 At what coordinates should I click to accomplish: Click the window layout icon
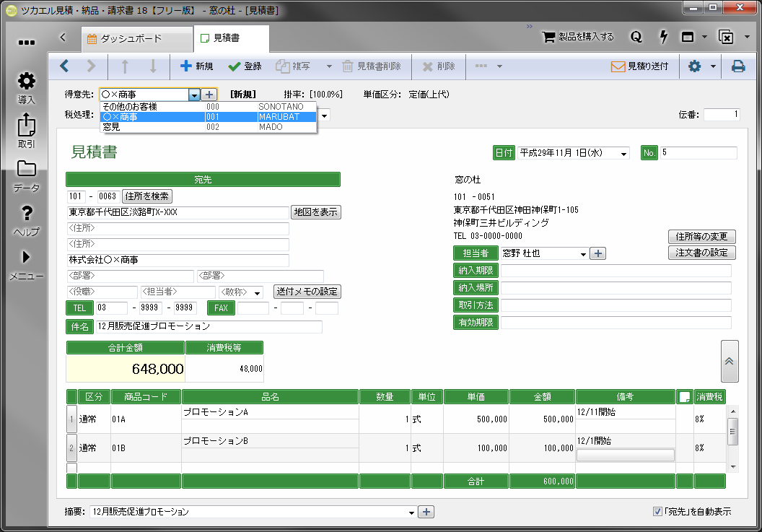coord(688,37)
